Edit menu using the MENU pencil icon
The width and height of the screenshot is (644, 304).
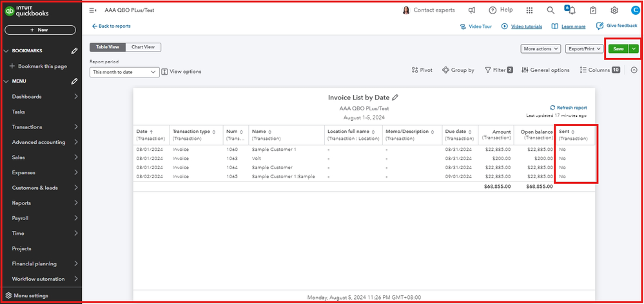[x=74, y=81]
